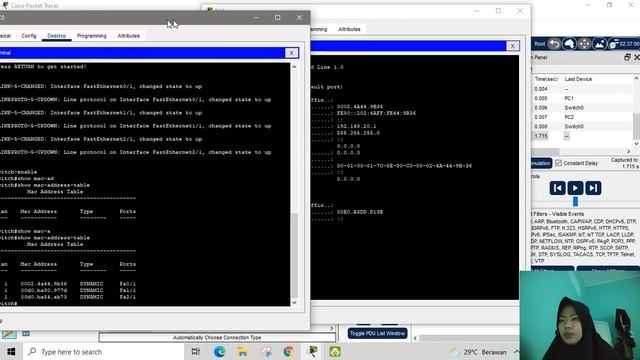Click the weather widget showing 29°C Berawan
Viewport: 640px width, 360px height.
tap(478, 352)
